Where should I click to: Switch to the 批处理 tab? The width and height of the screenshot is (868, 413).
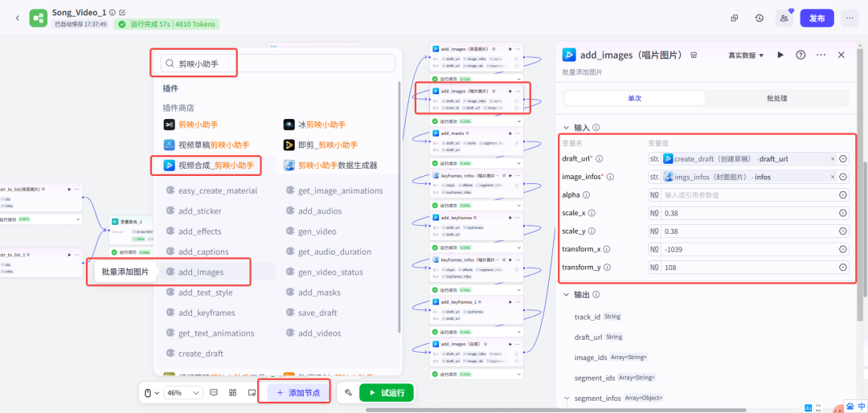(x=776, y=98)
